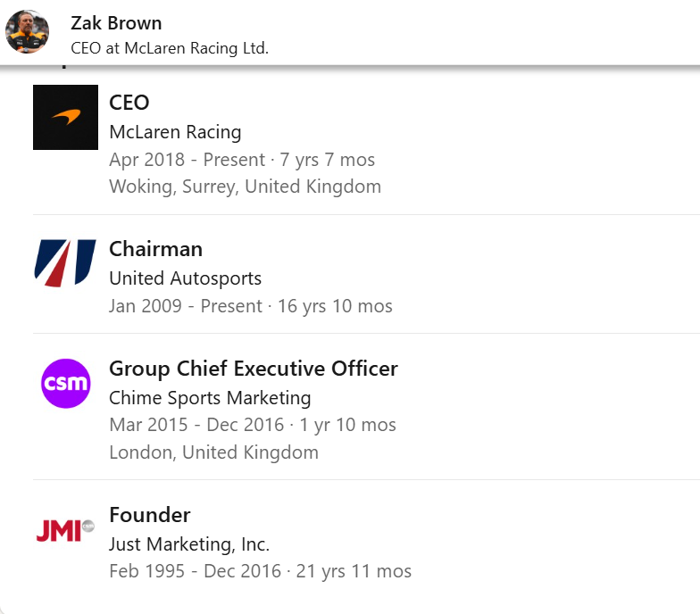Visit the McLaren Racing company link
Screen dimensions: 700x614
click(175, 132)
